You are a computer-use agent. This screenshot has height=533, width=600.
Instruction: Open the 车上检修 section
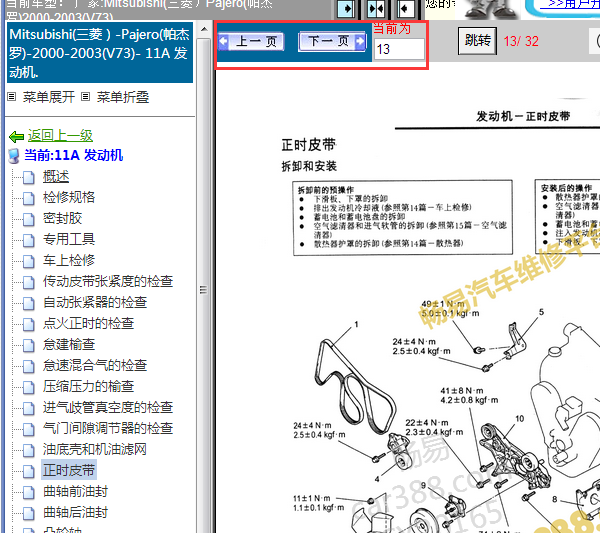point(69,260)
